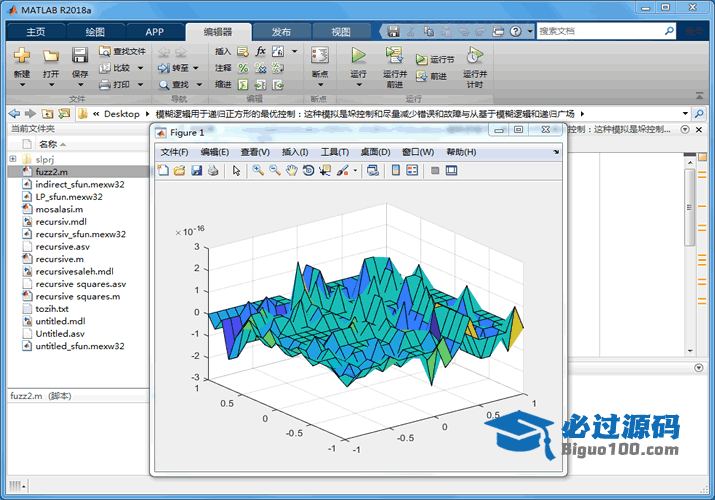
Task: Switch to the View (视图) tab
Action: (x=341, y=32)
